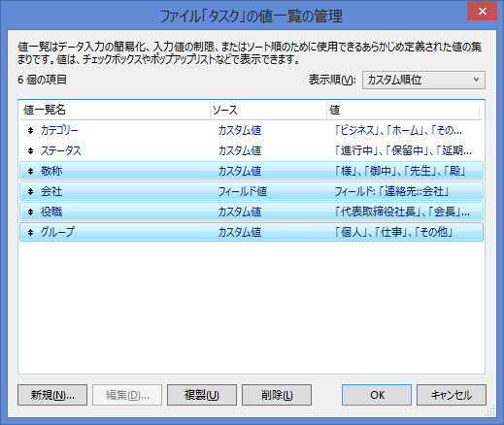Open the 表示順 カスタム順位 dropdown
Image resolution: width=504 pixels, height=425 pixels.
[423, 80]
